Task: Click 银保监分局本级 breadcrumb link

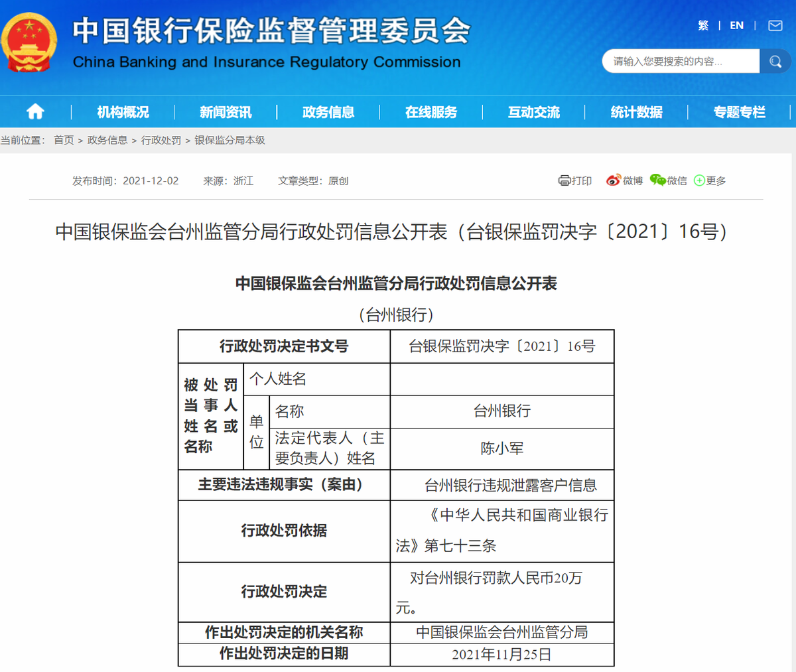Action: tap(230, 140)
